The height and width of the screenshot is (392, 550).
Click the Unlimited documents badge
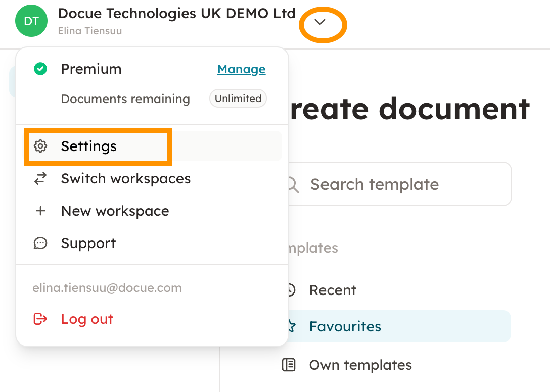pos(238,99)
